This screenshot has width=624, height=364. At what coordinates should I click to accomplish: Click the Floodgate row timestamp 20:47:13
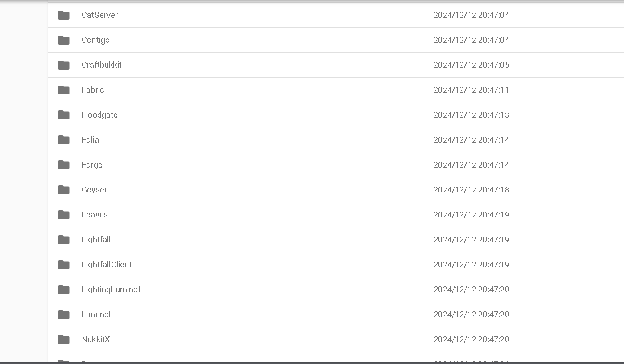pyautogui.click(x=471, y=115)
